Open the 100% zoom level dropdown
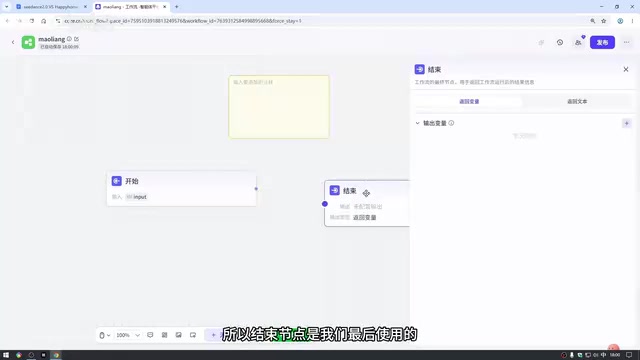The image size is (640, 360). tap(128, 335)
